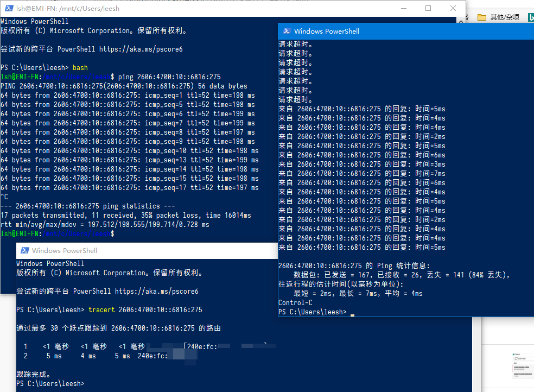The height and width of the screenshot is (392, 534).
Task: Click the 'Windows PowerShell' title of the ping statistics window
Action: [327, 31]
